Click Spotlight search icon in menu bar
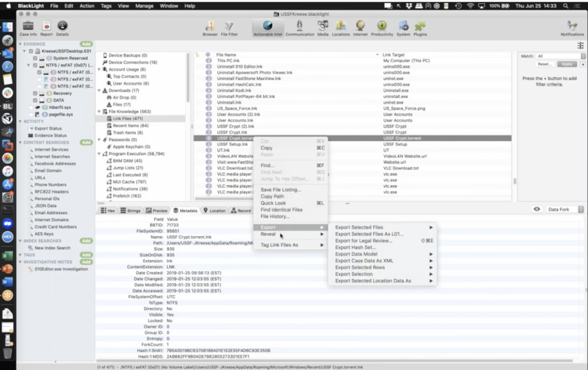Viewport: 588px width, 370px height. 566,6
